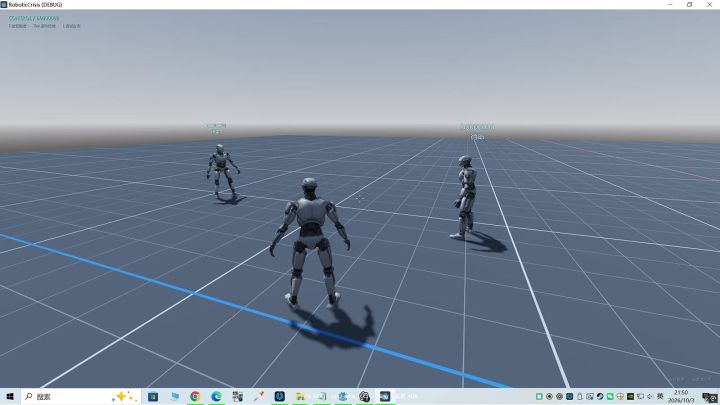This screenshot has height=405, width=720.
Task: Select the robot standing on the right
Action: click(x=464, y=197)
